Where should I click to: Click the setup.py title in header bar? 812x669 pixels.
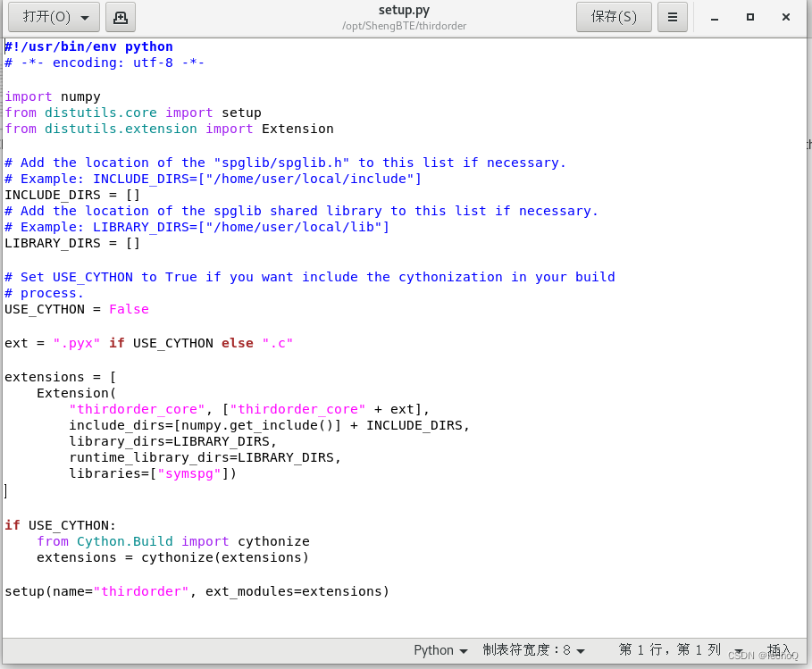point(404,11)
